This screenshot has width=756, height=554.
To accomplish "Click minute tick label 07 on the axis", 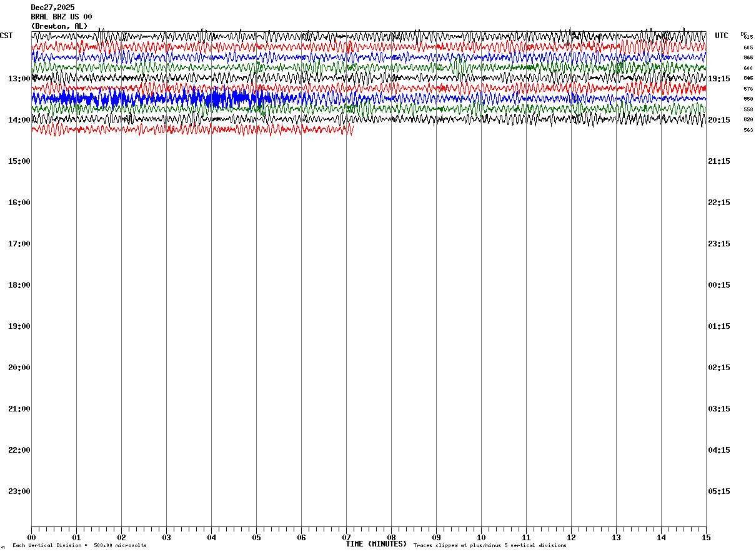I will [x=346, y=538].
